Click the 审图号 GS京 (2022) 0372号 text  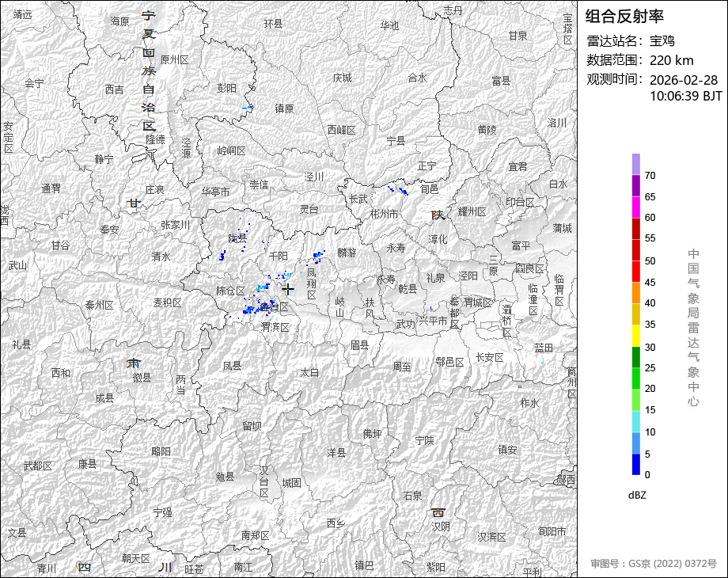tap(654, 563)
